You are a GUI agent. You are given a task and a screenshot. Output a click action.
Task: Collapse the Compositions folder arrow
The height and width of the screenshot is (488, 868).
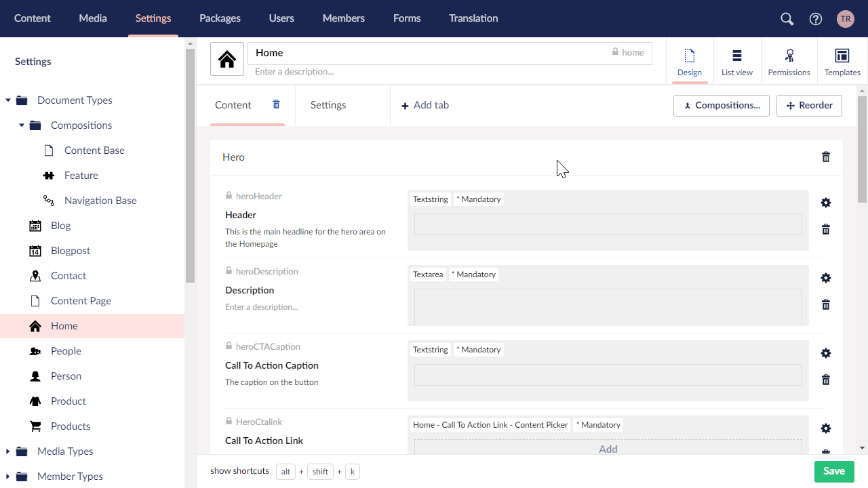[x=22, y=125]
